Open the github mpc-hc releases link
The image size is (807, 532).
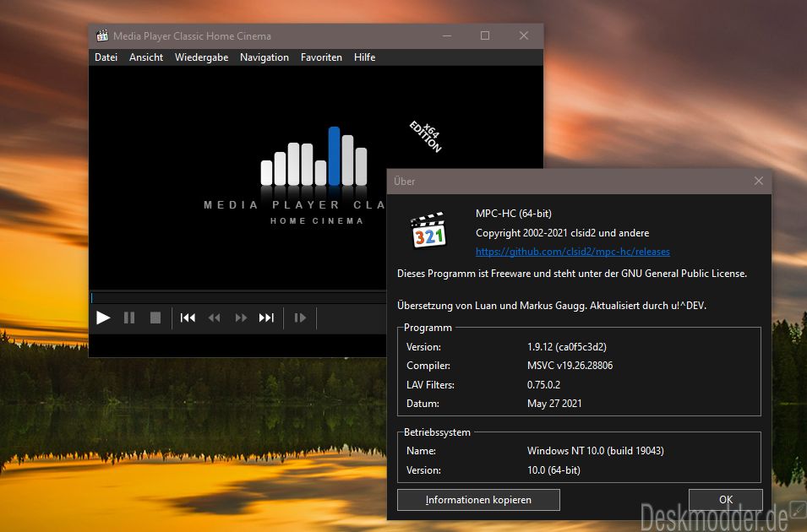(x=573, y=252)
